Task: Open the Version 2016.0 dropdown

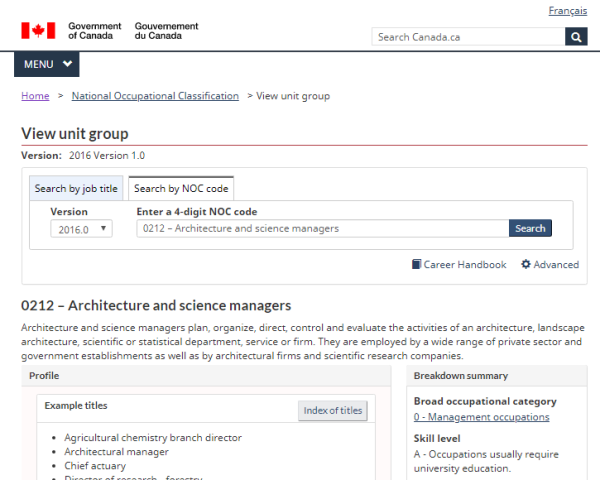Action: coord(82,229)
